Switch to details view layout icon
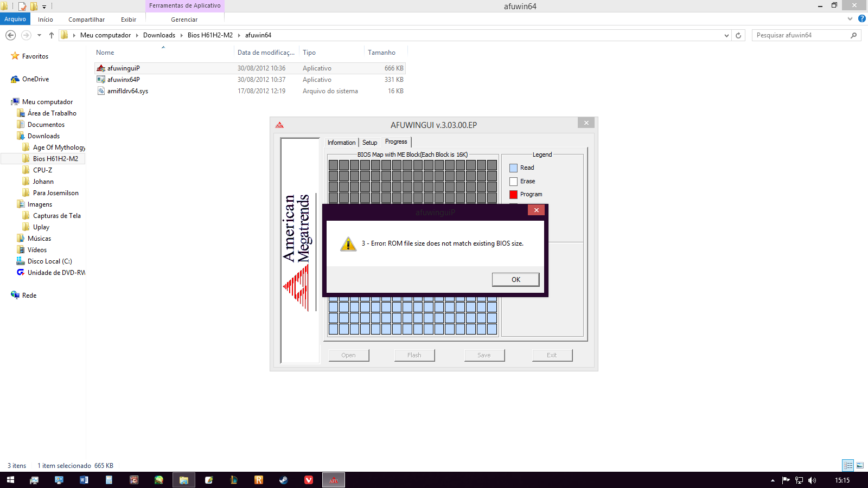The image size is (868, 488). 848,465
